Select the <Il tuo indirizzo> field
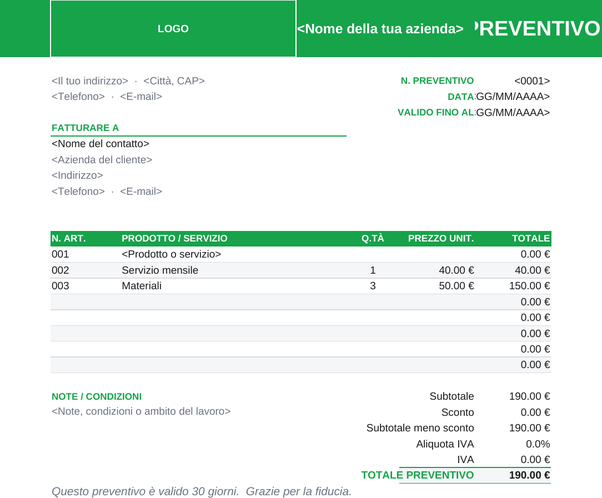Viewport: 602px width, 498px height. (x=90, y=81)
